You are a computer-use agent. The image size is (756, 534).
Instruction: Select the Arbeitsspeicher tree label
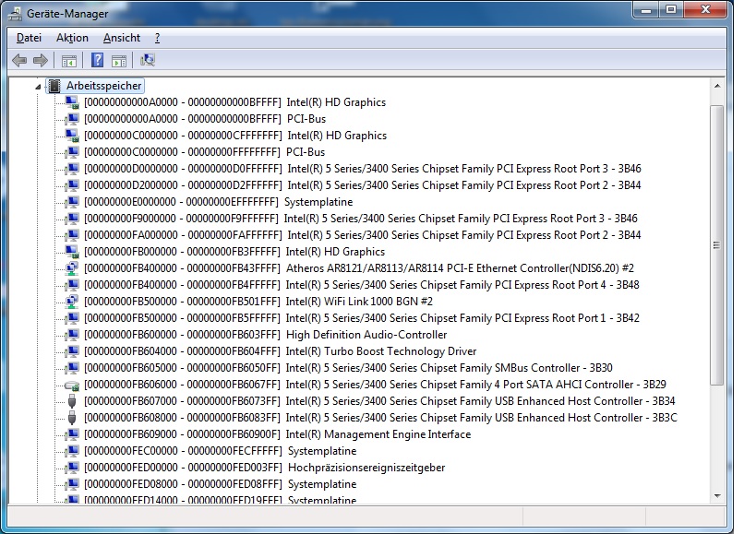[103, 86]
